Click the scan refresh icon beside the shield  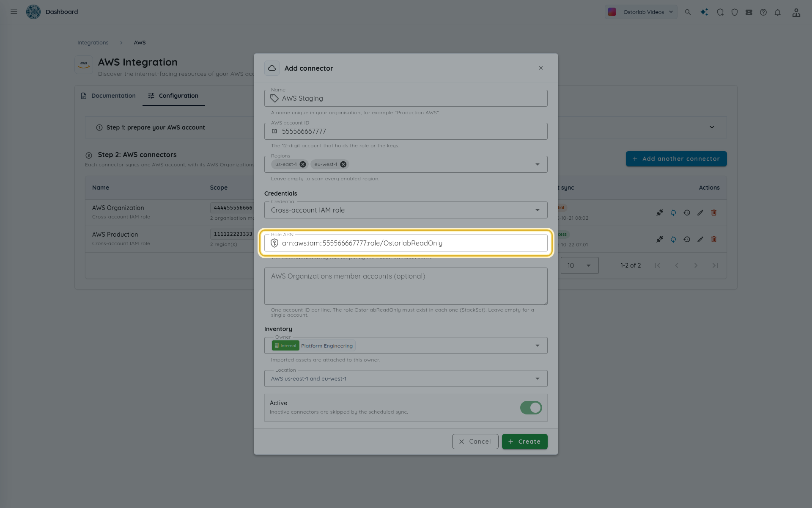720,12
